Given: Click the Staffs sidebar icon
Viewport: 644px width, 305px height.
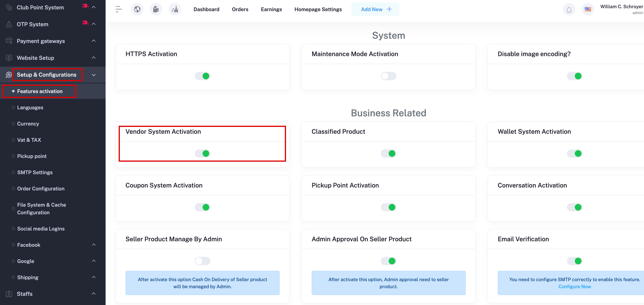Looking at the screenshot, I should click(9, 294).
